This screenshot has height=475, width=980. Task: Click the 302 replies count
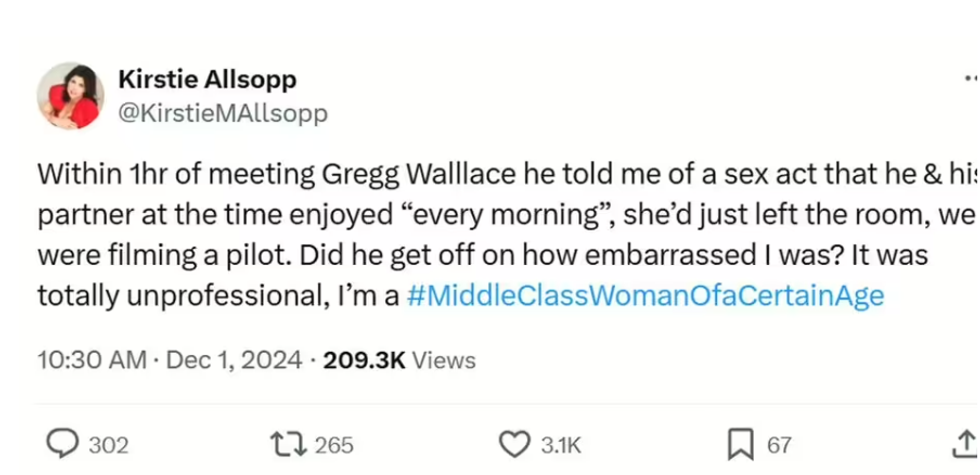click(x=108, y=445)
